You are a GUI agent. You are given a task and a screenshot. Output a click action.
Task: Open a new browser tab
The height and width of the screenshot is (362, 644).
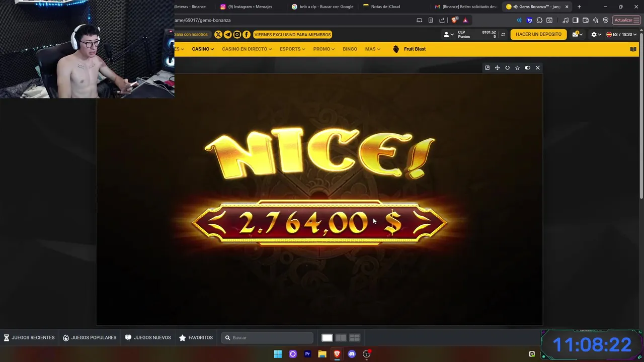point(579,7)
